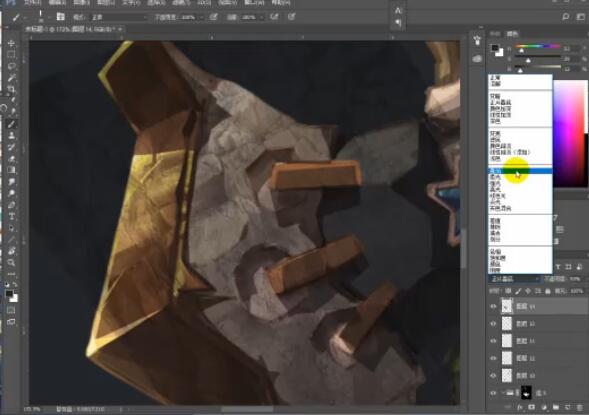
Task: Lock transparent pixels icon in Layers
Action: 508,291
